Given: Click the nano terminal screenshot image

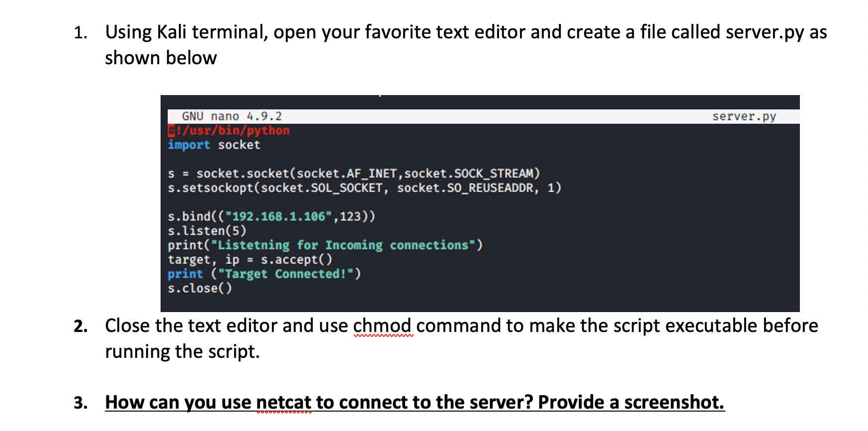Looking at the screenshot, I should click(x=480, y=204).
